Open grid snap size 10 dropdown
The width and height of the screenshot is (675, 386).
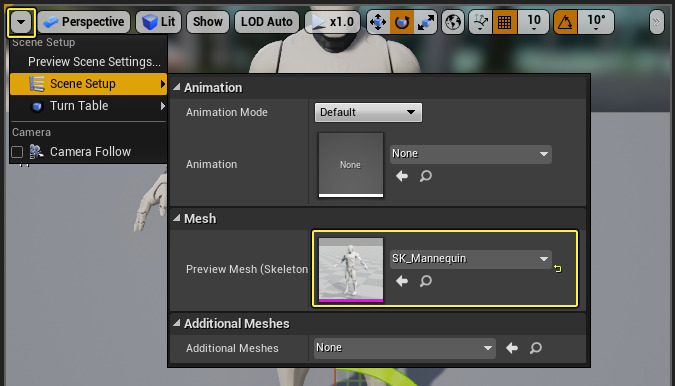(533, 22)
